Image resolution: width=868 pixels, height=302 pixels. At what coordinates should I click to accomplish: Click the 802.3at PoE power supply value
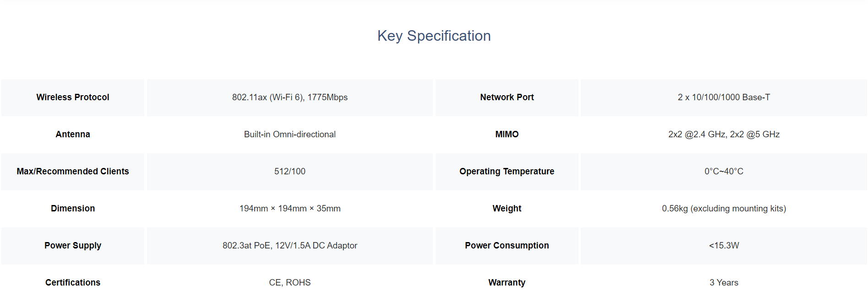290,246
